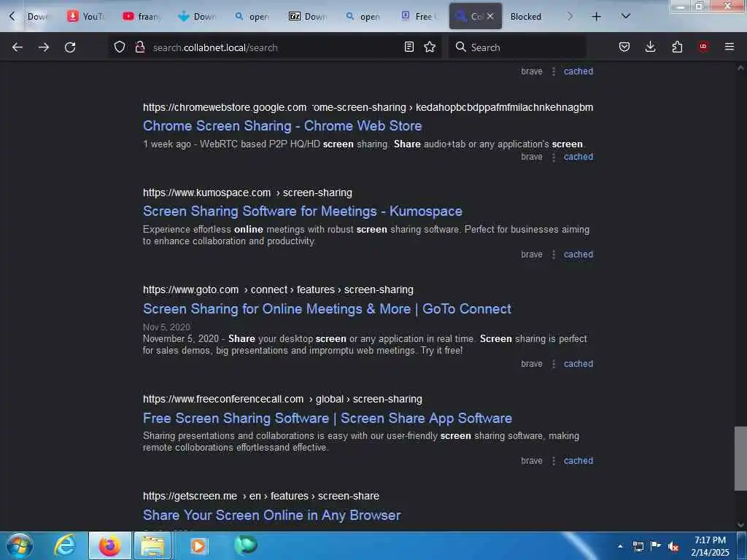This screenshot has height=560, width=747.
Task: Open more options dots for freeconferencecall result
Action: click(x=554, y=461)
